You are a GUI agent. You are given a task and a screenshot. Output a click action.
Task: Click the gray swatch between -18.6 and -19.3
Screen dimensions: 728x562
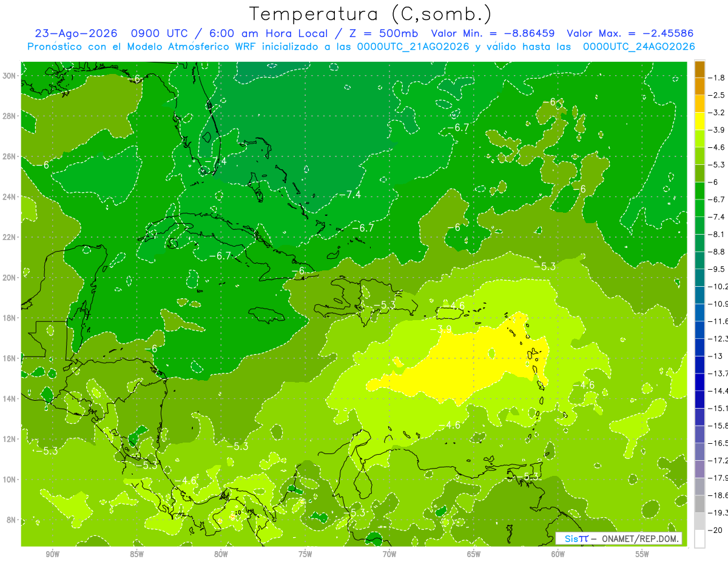coord(699,503)
